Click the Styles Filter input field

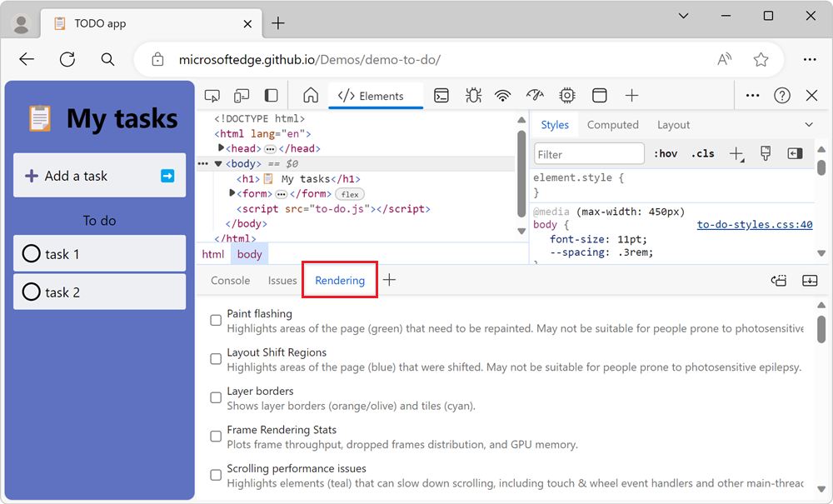click(x=588, y=153)
